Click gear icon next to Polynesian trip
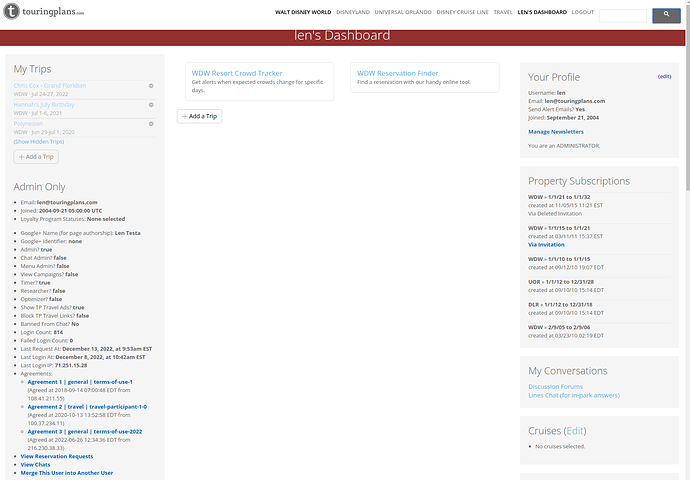Screen dimensions: 690x480 [151, 124]
